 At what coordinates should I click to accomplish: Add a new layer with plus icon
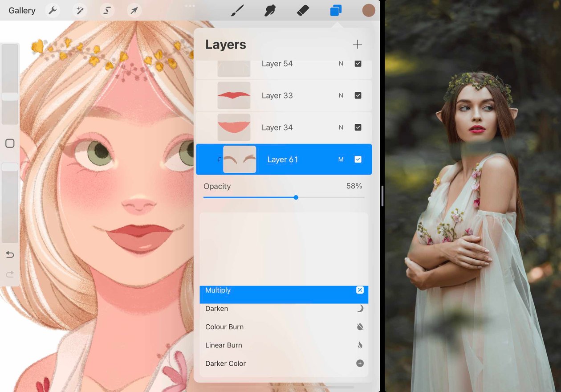358,44
